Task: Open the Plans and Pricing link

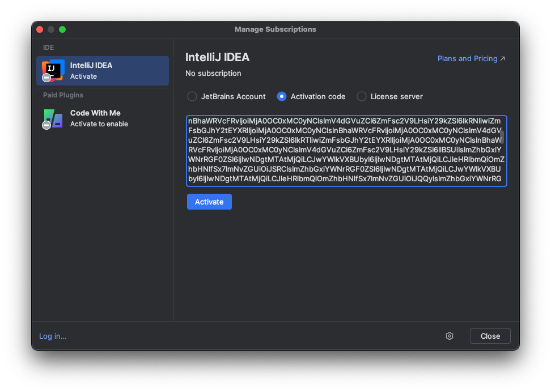Action: [468, 58]
